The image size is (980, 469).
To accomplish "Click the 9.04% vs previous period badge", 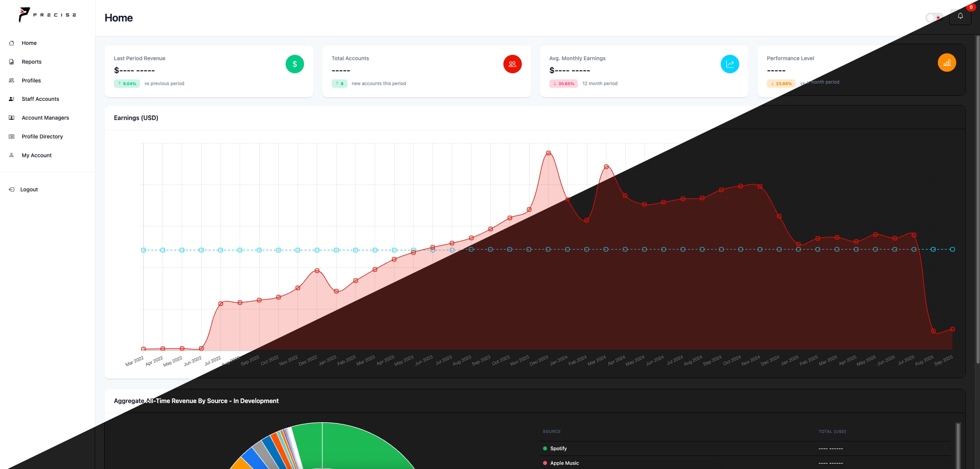I will point(127,83).
